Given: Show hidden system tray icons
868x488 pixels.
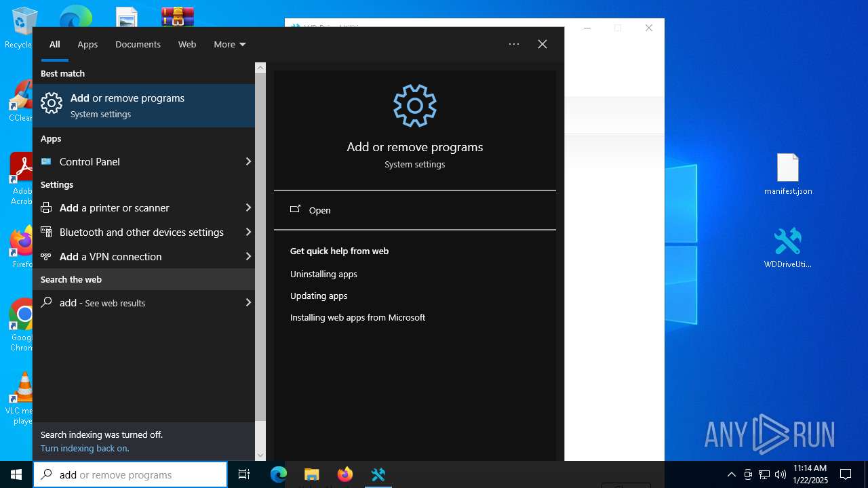Looking at the screenshot, I should click(x=731, y=474).
